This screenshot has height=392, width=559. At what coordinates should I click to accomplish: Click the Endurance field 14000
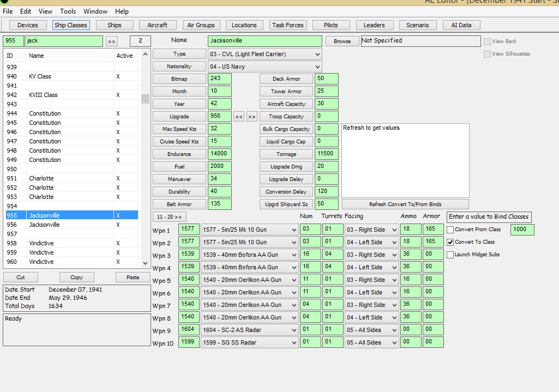point(220,154)
